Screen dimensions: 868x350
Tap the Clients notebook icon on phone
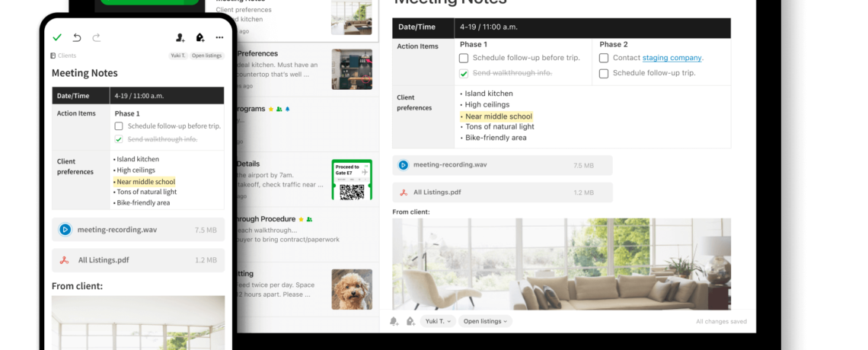pos(53,56)
